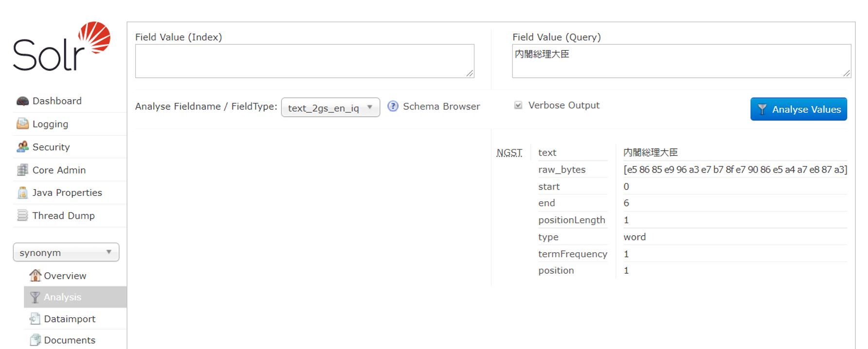Click the Analyse Values button
The width and height of the screenshot is (868, 349).
pos(798,109)
